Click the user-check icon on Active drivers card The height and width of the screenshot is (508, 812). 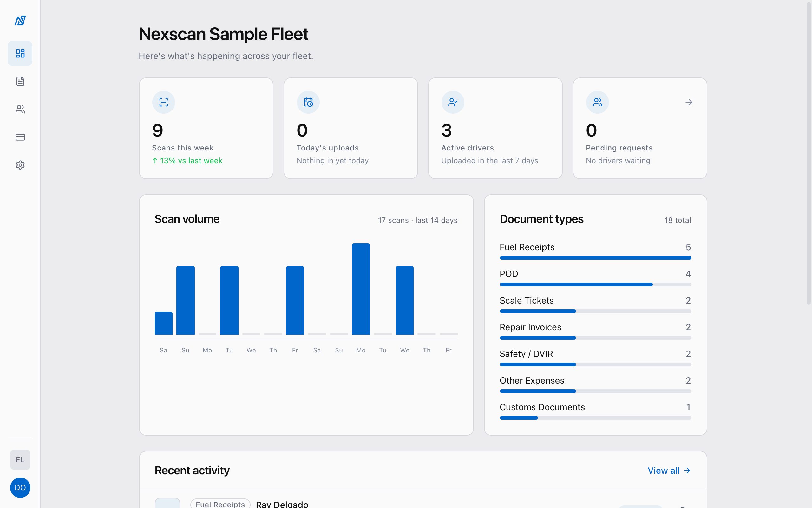(x=453, y=102)
